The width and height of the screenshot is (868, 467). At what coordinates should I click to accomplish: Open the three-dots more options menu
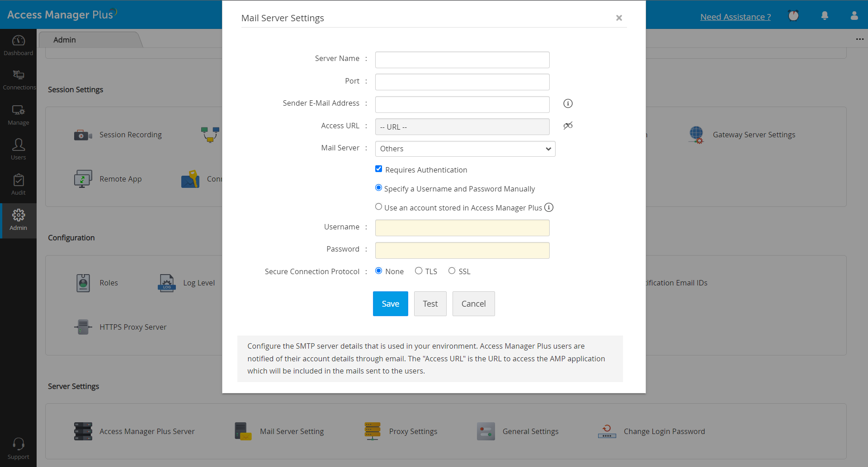859,39
